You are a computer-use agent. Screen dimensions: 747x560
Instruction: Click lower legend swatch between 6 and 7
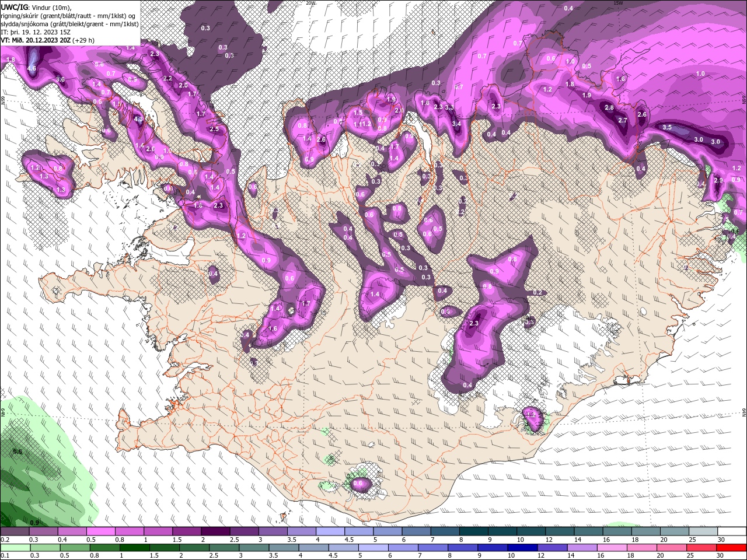coord(403,547)
